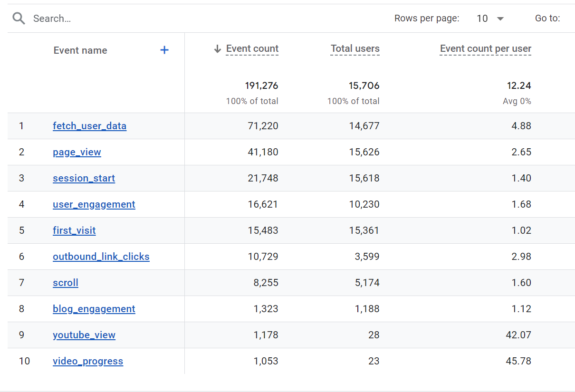Sort by the Event count column header
Viewport: 575px width, 392px height.
252,49
